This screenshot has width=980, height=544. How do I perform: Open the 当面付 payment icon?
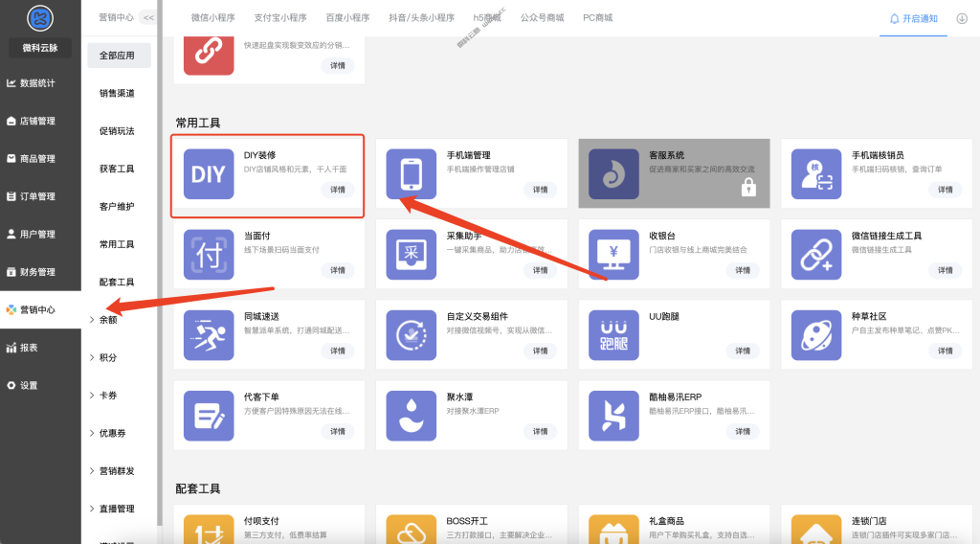[209, 255]
